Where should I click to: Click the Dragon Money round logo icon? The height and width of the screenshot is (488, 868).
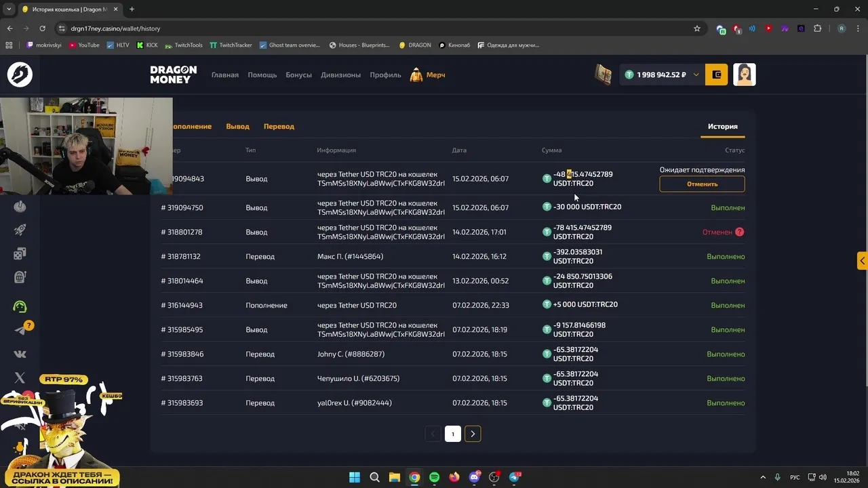[20, 75]
